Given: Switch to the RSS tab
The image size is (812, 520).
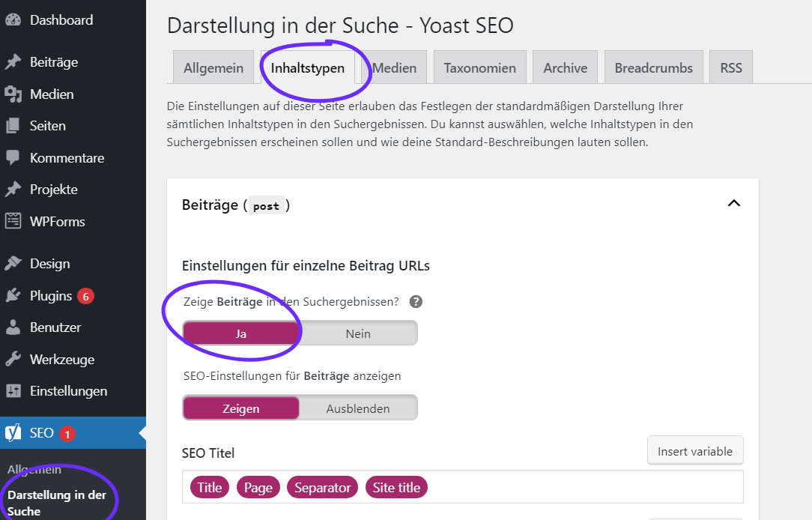Looking at the screenshot, I should [730, 67].
